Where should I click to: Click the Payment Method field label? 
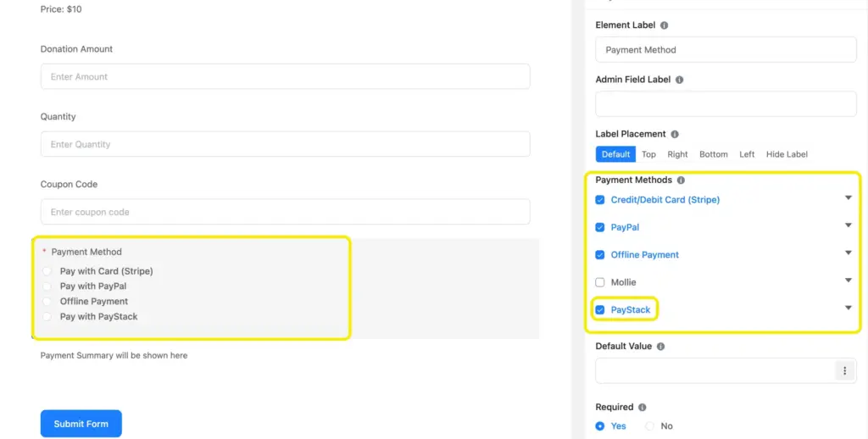[x=86, y=252]
